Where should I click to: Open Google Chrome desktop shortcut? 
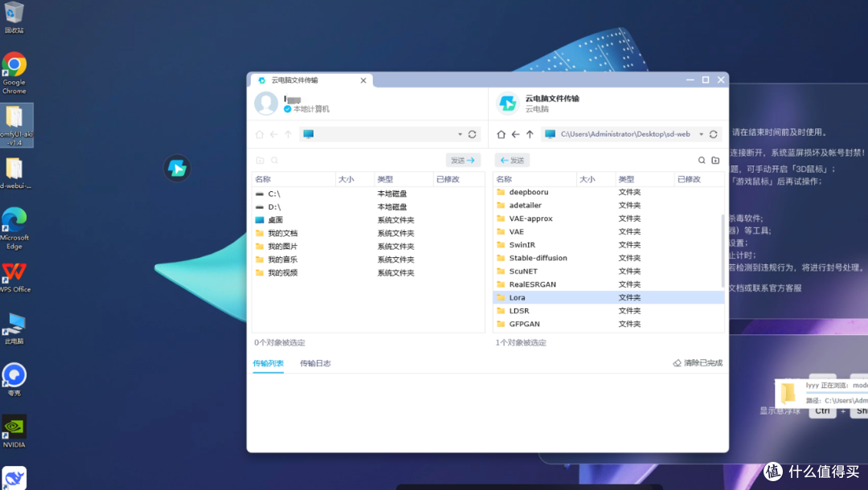point(14,73)
